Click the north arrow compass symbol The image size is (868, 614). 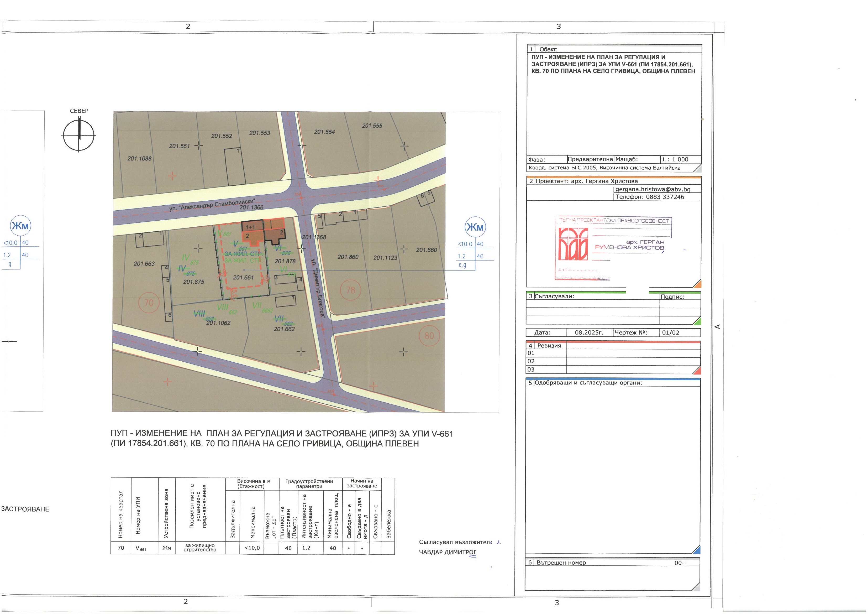pyautogui.click(x=79, y=135)
